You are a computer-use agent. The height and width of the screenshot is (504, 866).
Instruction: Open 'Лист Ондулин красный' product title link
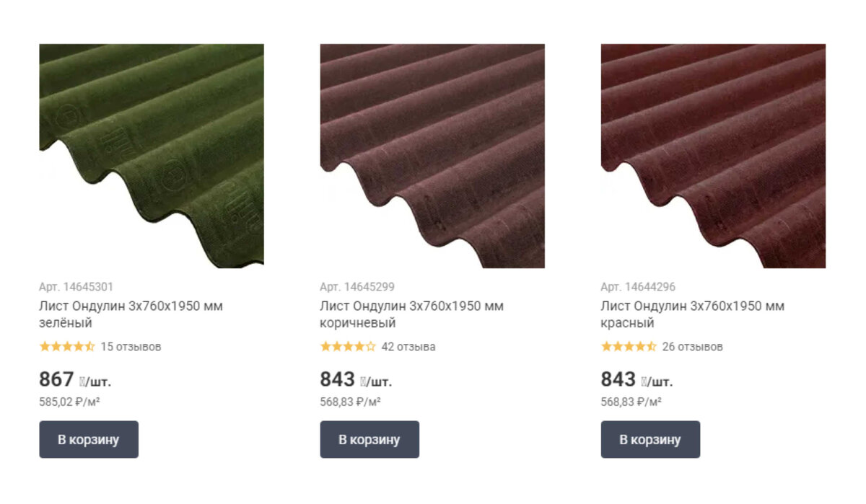pos(693,314)
